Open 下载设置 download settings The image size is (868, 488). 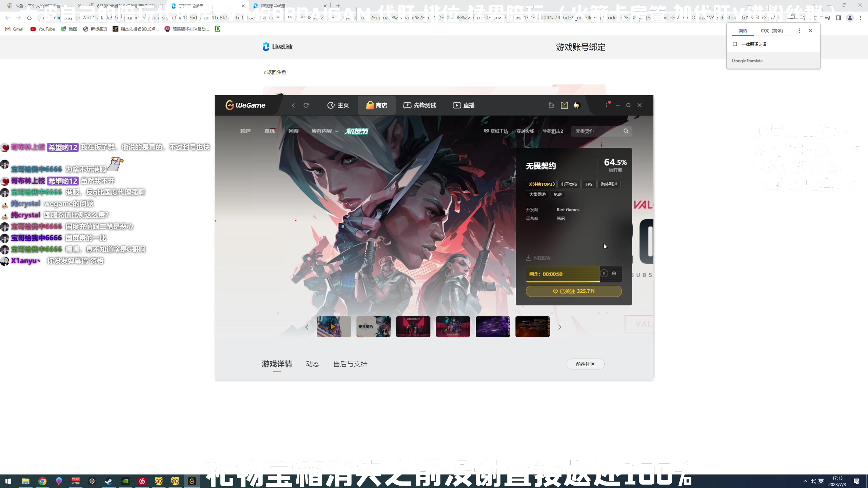[x=538, y=258]
